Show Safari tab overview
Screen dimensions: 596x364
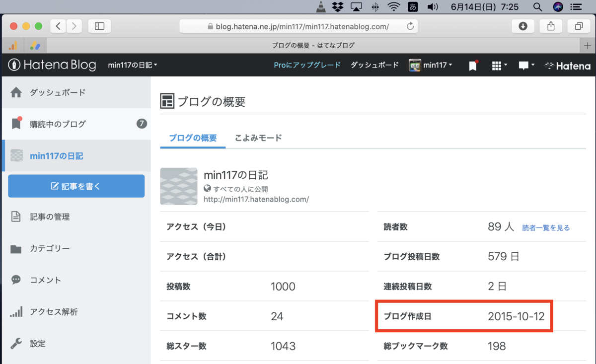[x=579, y=26]
